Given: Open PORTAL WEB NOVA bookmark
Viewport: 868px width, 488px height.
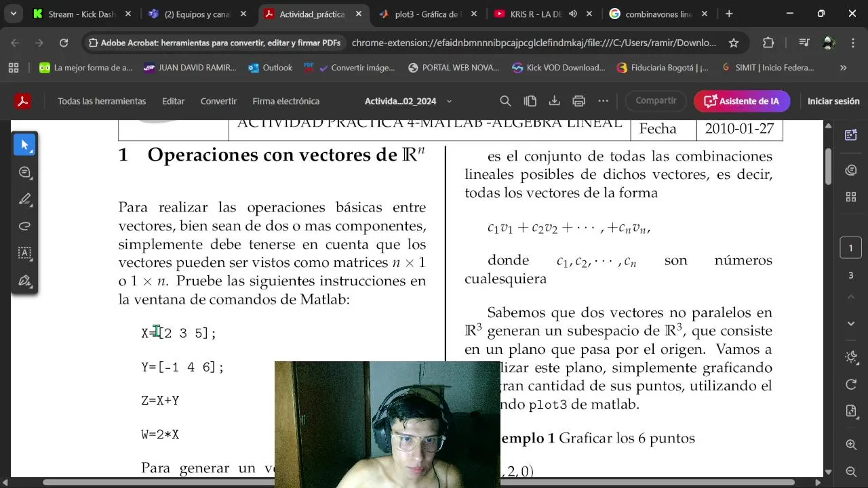Looking at the screenshot, I should click(454, 68).
